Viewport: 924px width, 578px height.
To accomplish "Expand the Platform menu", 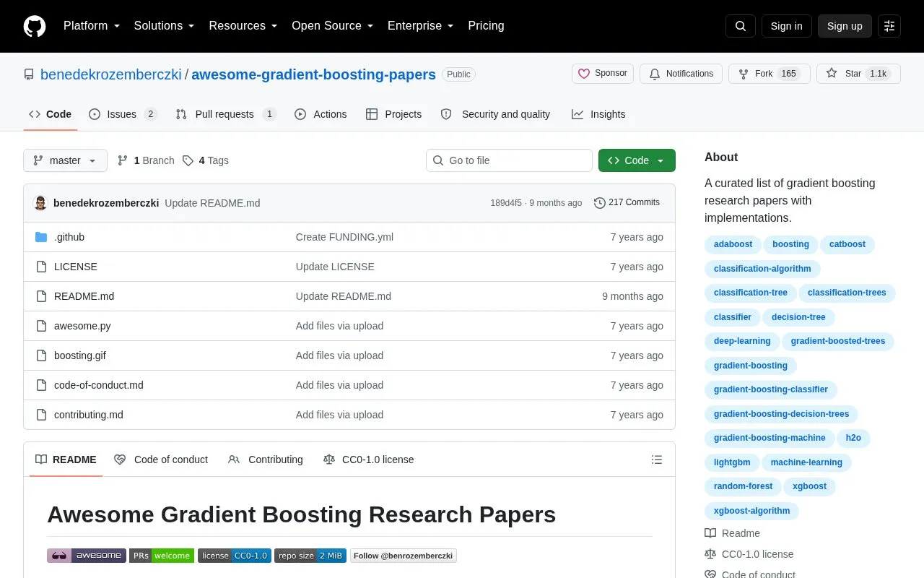I will coord(92,26).
